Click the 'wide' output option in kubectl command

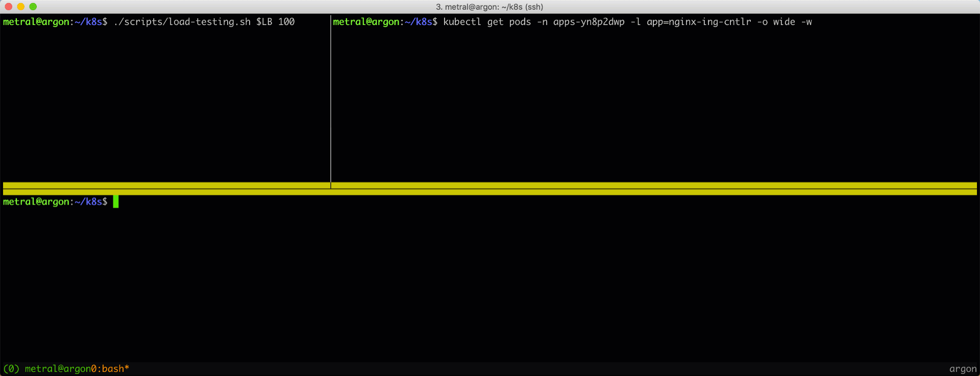pyautogui.click(x=783, y=22)
